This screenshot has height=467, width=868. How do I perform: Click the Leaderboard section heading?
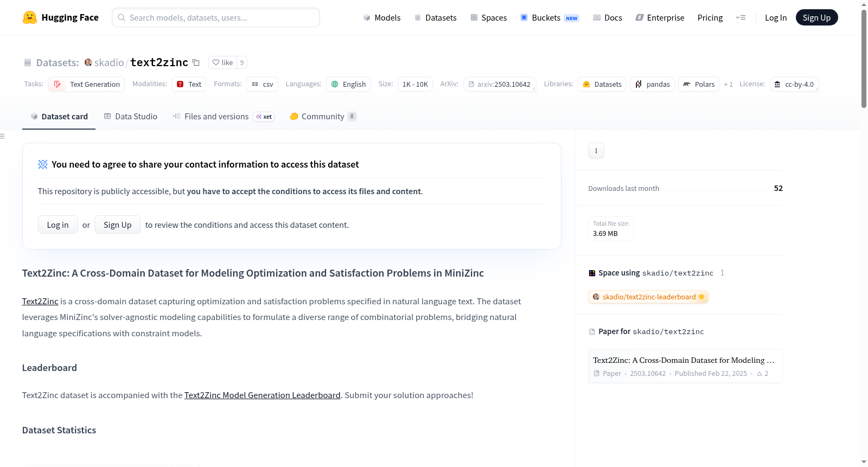(49, 368)
